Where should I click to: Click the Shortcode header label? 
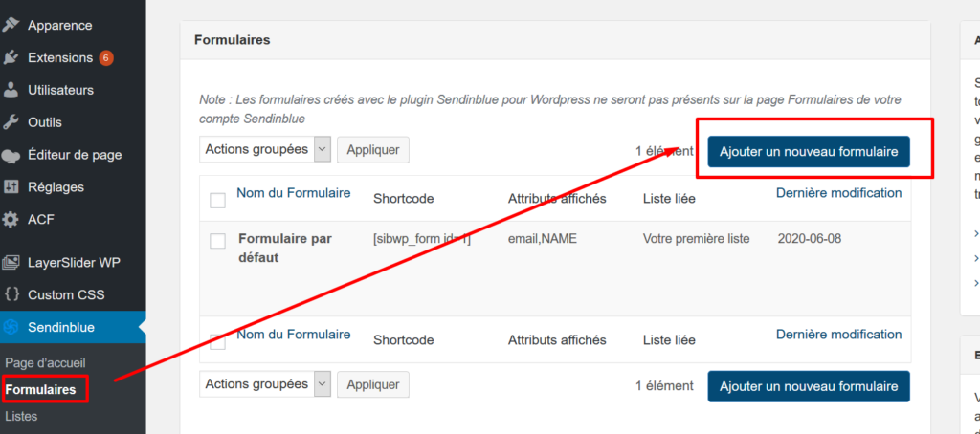403,199
